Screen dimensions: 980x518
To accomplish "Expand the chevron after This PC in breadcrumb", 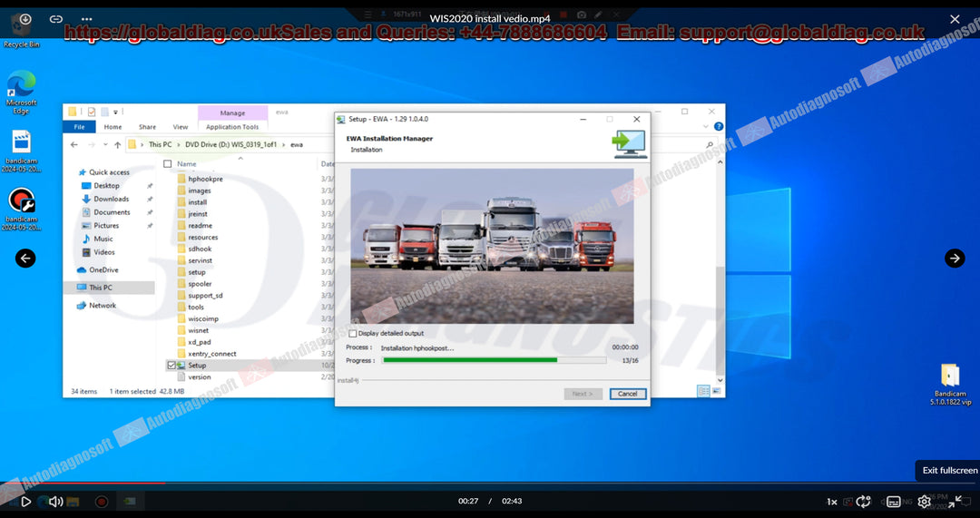I will point(178,144).
